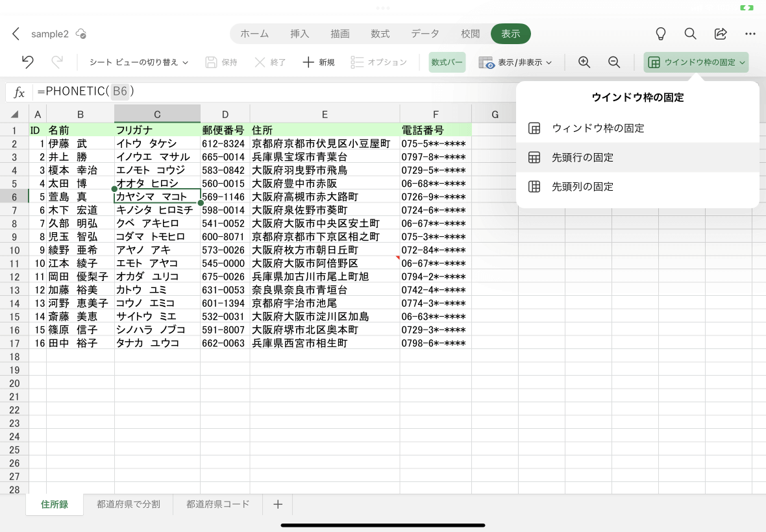Click the active 表示 tab
The height and width of the screenshot is (532, 766).
(x=510, y=34)
